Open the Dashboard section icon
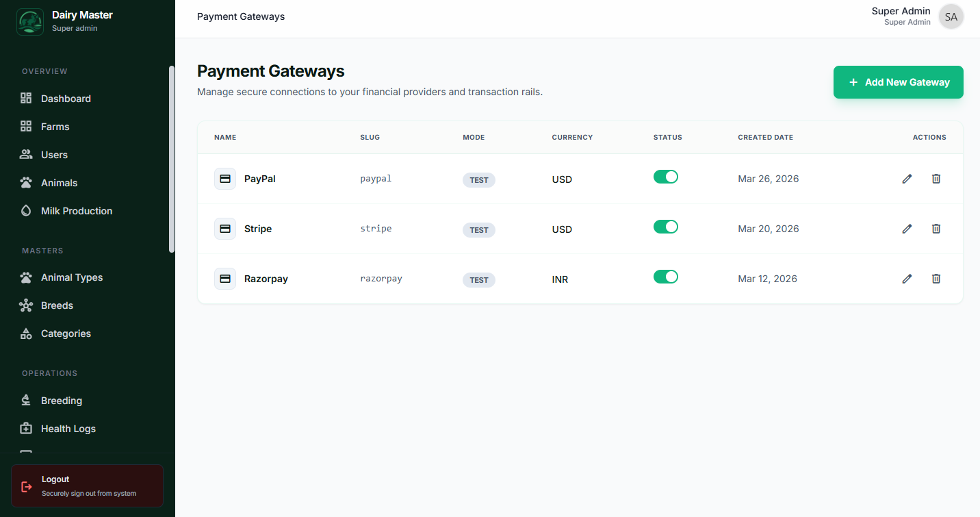This screenshot has height=517, width=980. [x=25, y=98]
